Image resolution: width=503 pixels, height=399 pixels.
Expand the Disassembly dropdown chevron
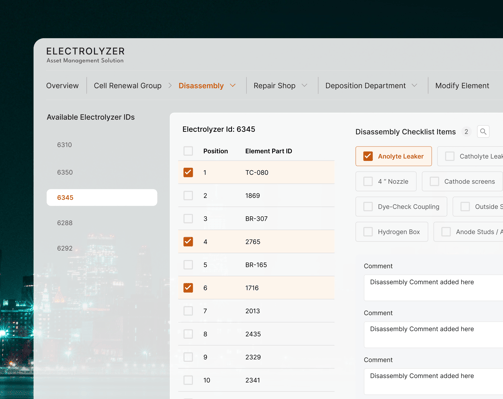tap(233, 85)
